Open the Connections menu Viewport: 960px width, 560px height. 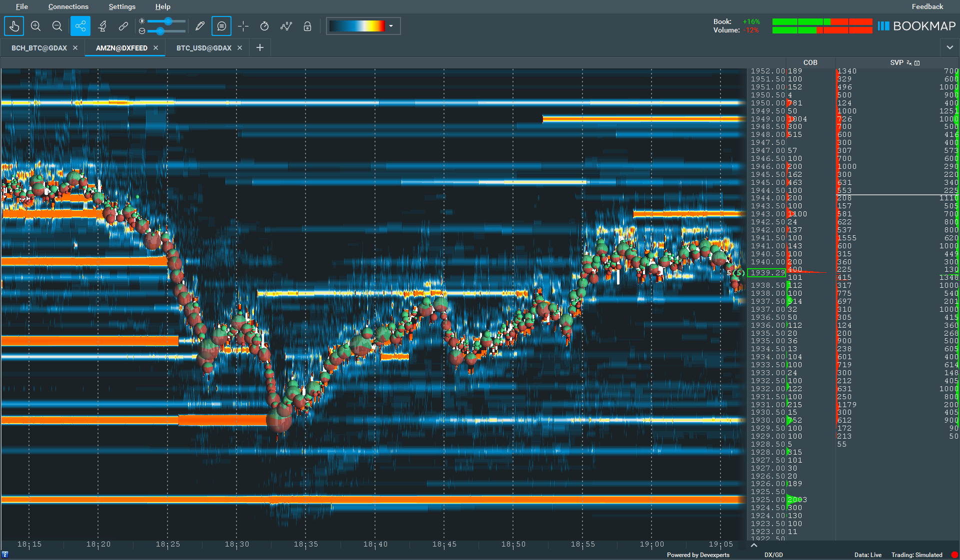pyautogui.click(x=68, y=6)
